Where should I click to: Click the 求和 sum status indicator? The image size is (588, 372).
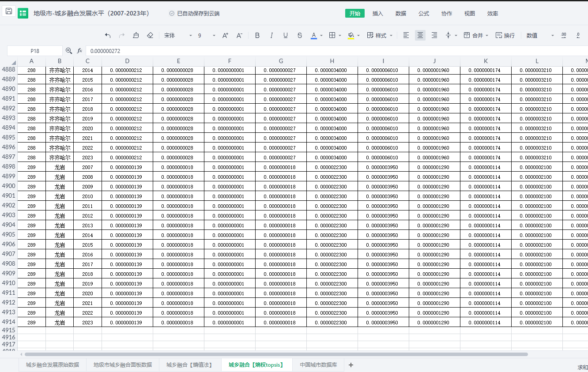[x=583, y=368]
